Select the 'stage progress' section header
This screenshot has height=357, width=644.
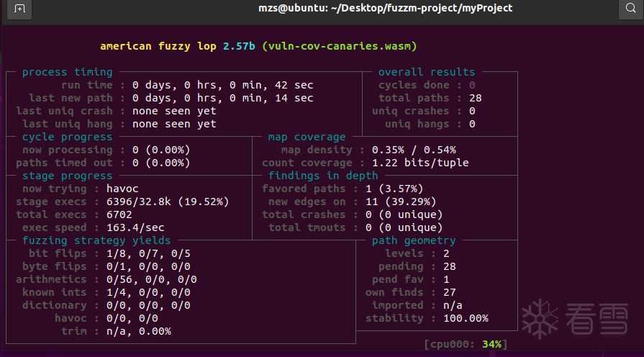pyautogui.click(x=68, y=176)
